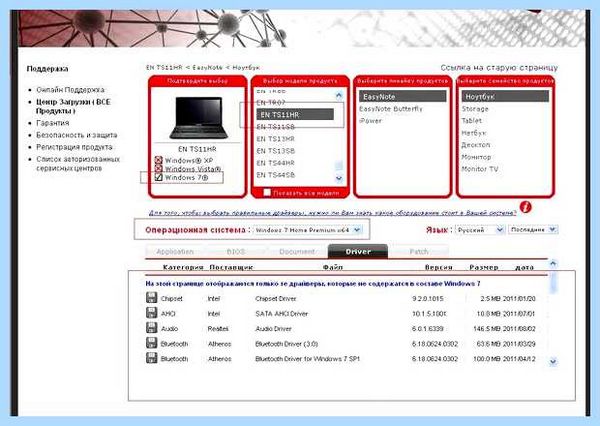
Task: Open Центр Загрузки link in sidebar
Action: 73,106
